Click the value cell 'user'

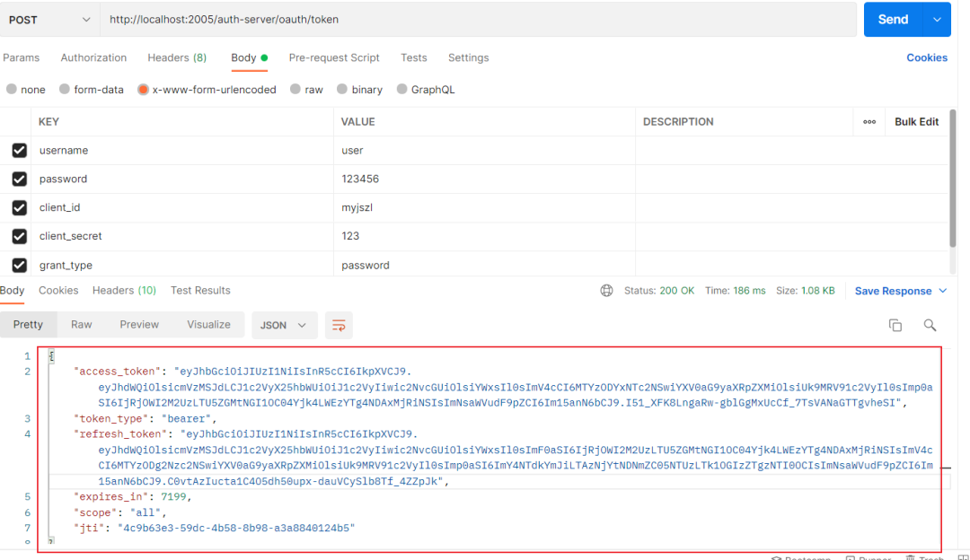coord(484,150)
